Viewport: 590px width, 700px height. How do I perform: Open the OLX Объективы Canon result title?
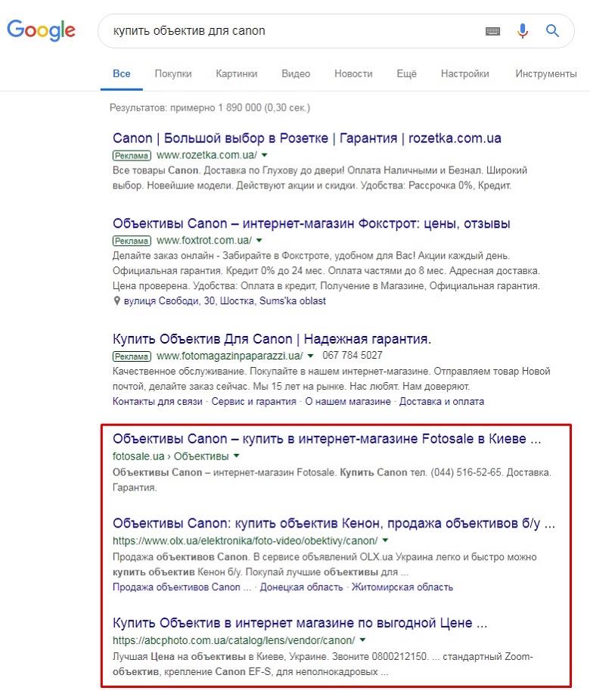coord(334,523)
